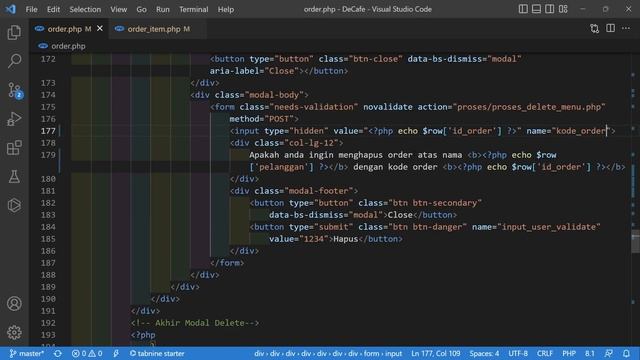Click the text 'kode_order' on line 177
The height and width of the screenshot is (360, 640).
coord(581,131)
